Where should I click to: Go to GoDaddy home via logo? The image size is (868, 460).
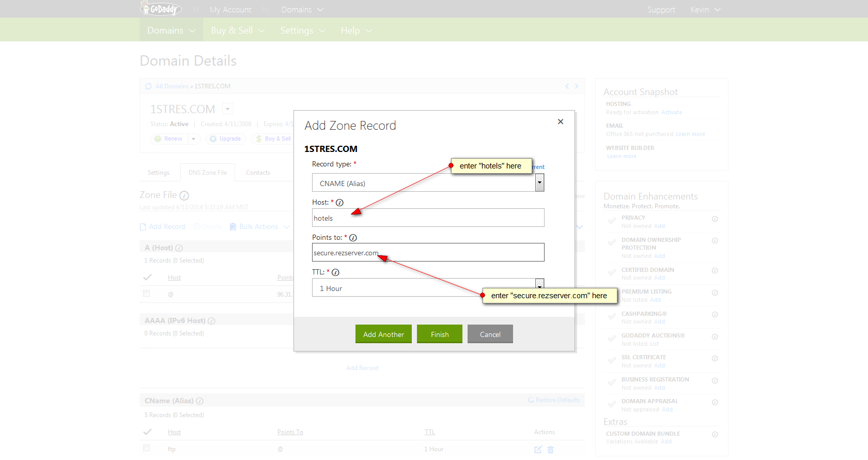(x=161, y=9)
